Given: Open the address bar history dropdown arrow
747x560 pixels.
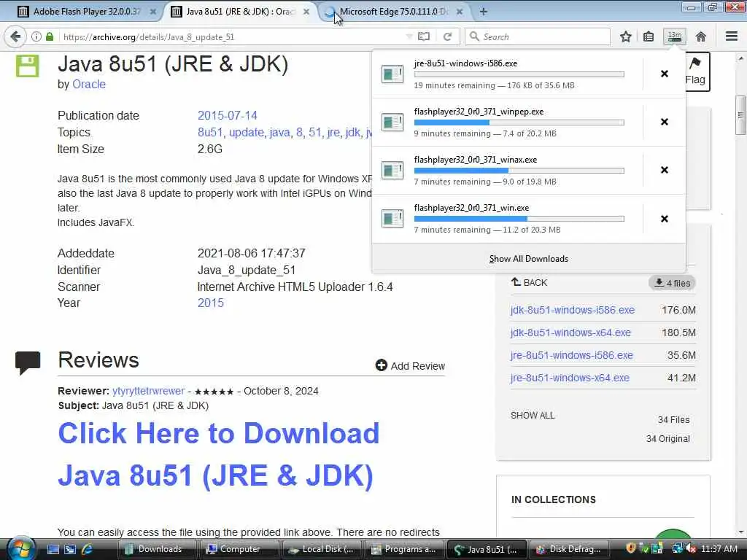Looking at the screenshot, I should [x=409, y=36].
